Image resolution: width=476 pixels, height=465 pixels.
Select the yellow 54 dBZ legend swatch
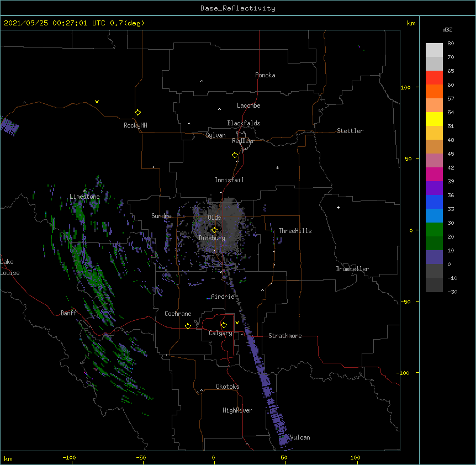pos(434,119)
